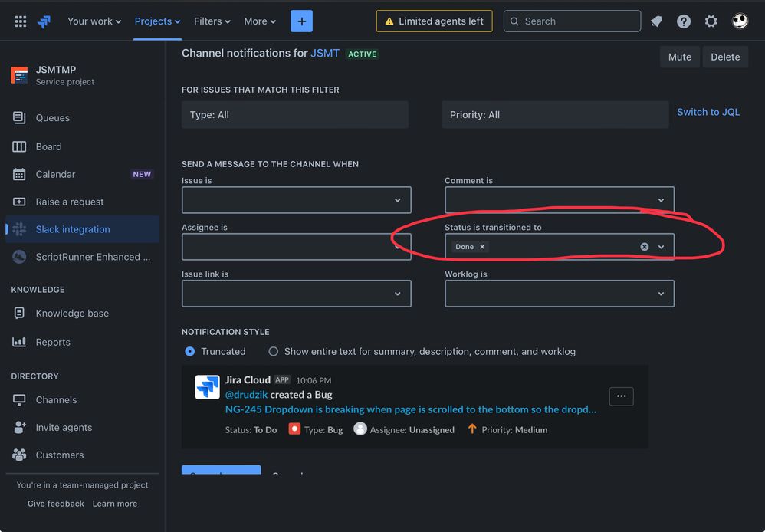Screen dimensions: 765x532
Task: Remove the Done tag with its x
Action: point(482,247)
